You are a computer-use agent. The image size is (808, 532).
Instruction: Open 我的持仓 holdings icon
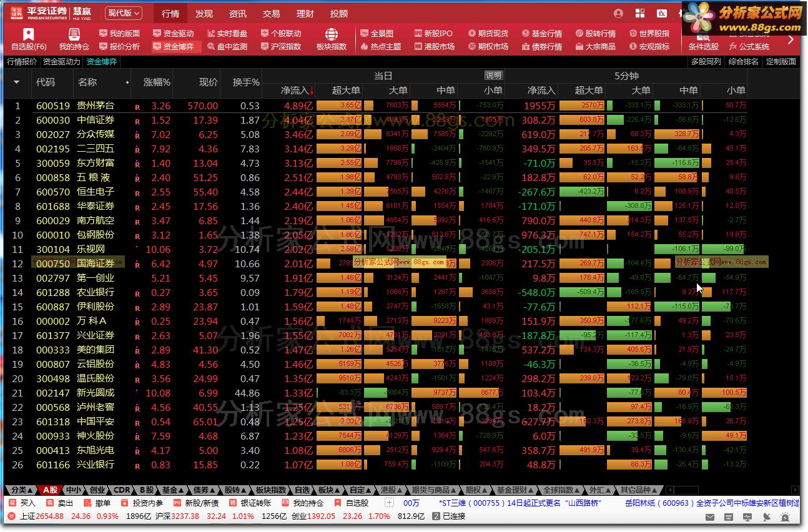74,39
